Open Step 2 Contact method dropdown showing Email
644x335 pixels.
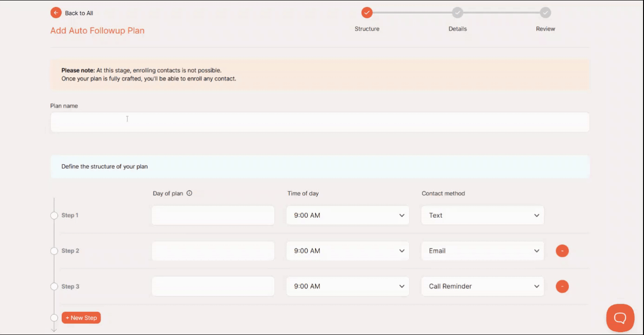point(482,251)
